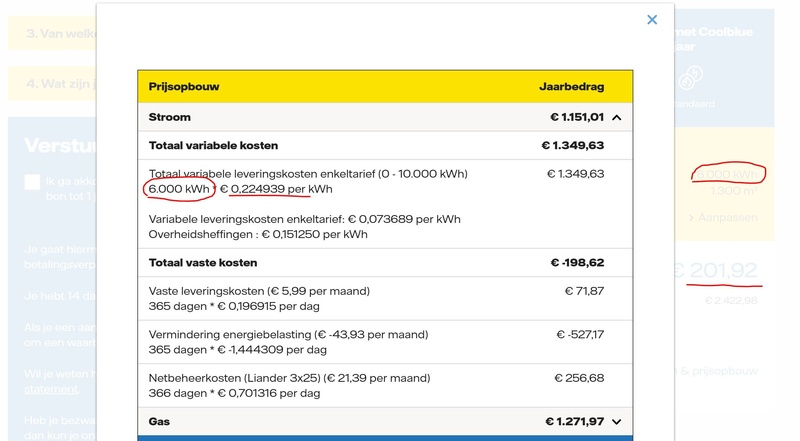Image resolution: width=800 pixels, height=441 pixels.
Task: Click the Prijsopbouw table header
Action: pos(184,87)
